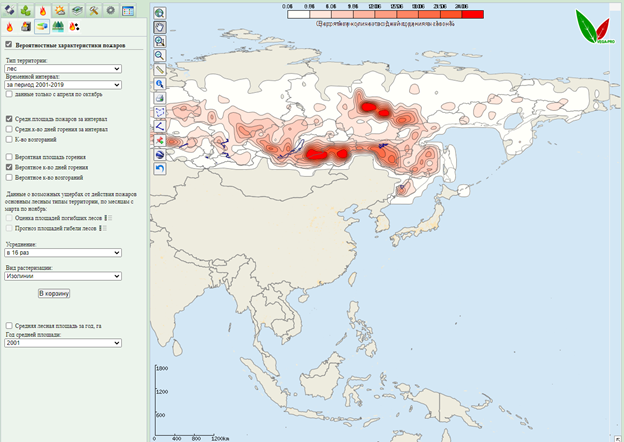Click the blue undo arrow icon

coord(160,169)
